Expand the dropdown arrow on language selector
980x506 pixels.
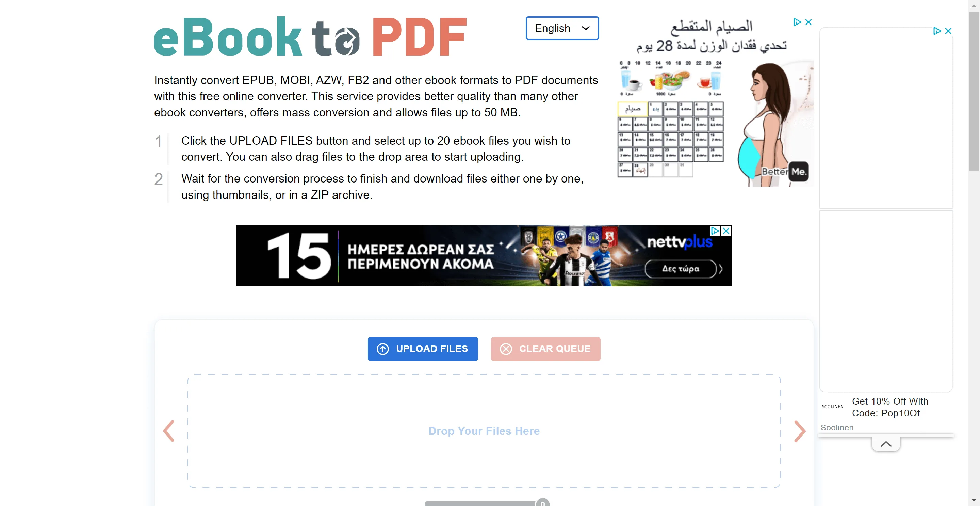coord(587,28)
